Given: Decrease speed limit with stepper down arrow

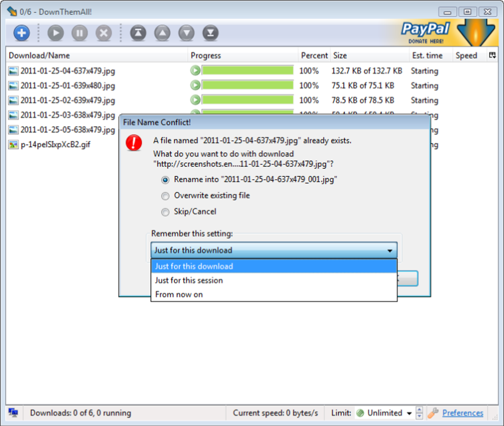Looking at the screenshot, I should click(x=419, y=416).
